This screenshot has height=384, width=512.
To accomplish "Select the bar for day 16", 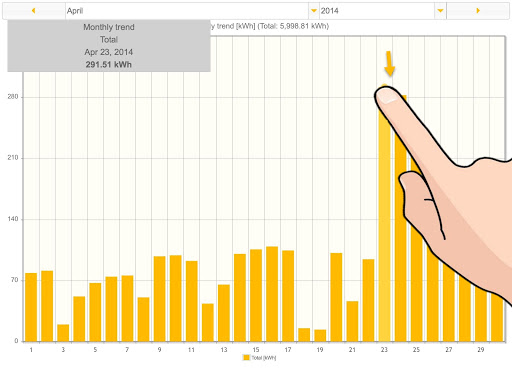I will [272, 294].
